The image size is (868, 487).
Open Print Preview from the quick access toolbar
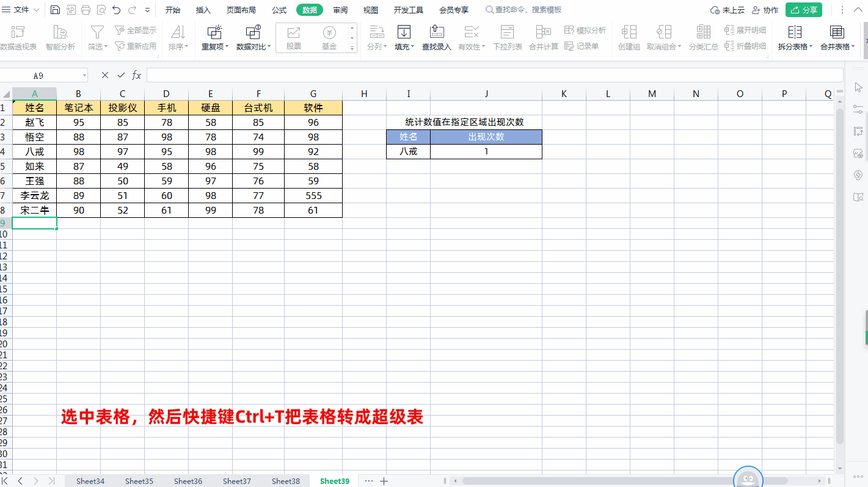[101, 10]
